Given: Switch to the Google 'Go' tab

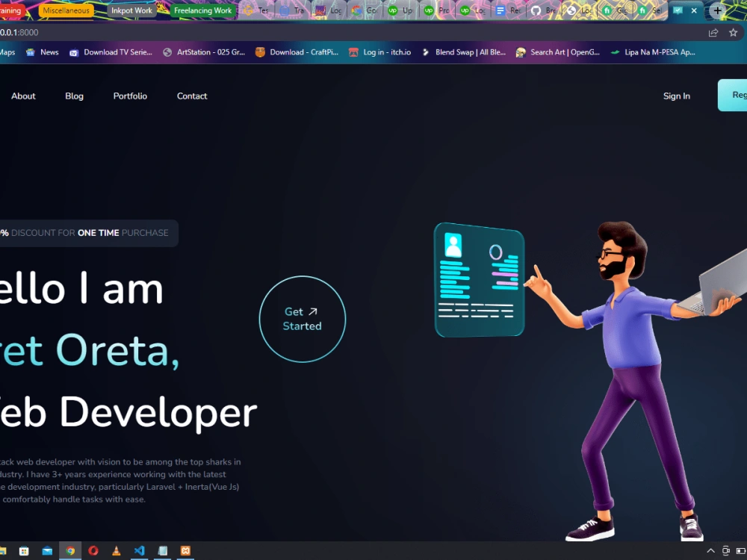Looking at the screenshot, I should (365, 10).
